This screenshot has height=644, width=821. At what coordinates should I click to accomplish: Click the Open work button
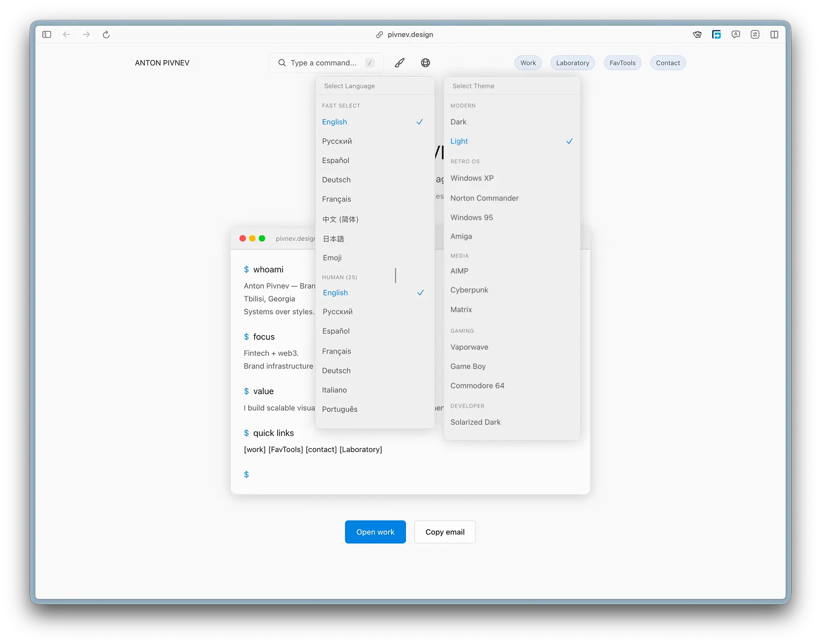tap(375, 531)
